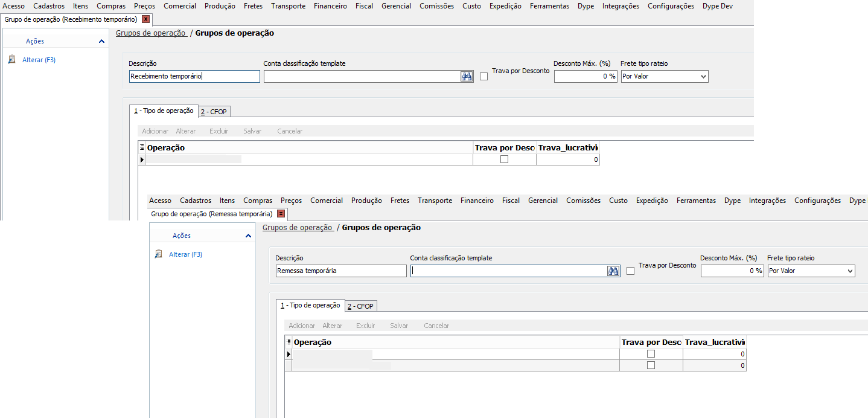This screenshot has height=418, width=868.
Task: Open the Cadastros menu in top menu bar
Action: (49, 6)
